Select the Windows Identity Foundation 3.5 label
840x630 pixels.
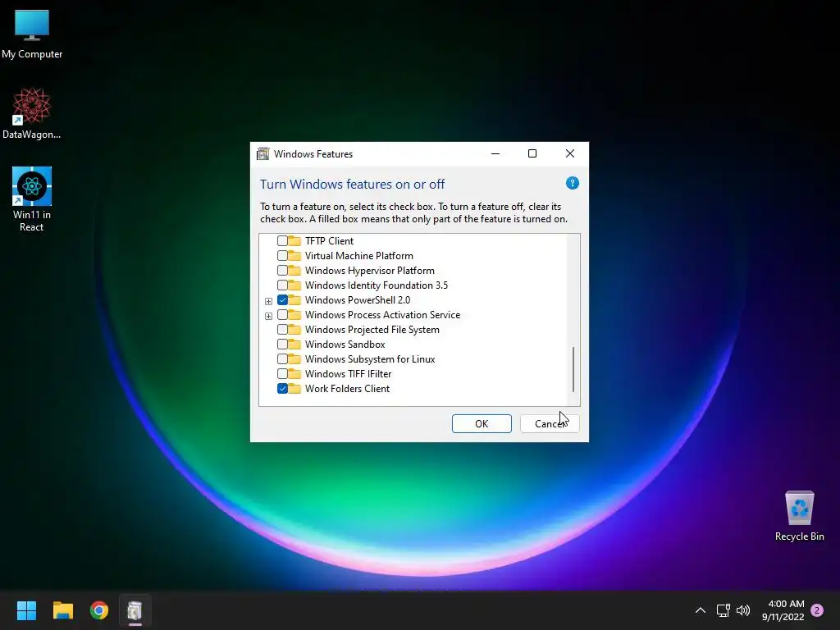(x=376, y=285)
